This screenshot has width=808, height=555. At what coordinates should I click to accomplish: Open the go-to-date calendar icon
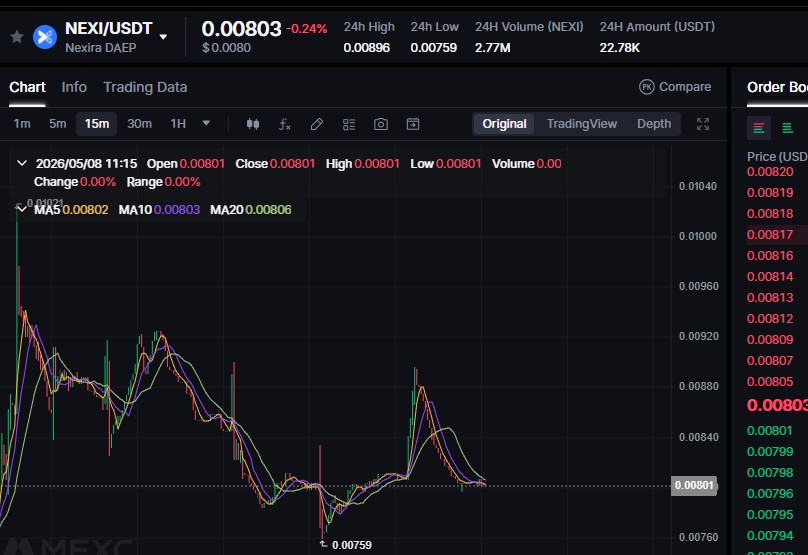pyautogui.click(x=413, y=124)
